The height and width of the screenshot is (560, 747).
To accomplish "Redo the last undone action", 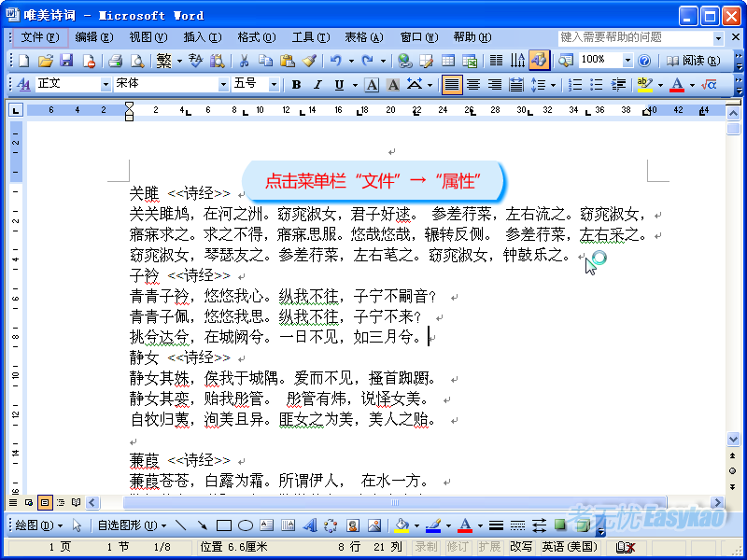I will 367,61.
